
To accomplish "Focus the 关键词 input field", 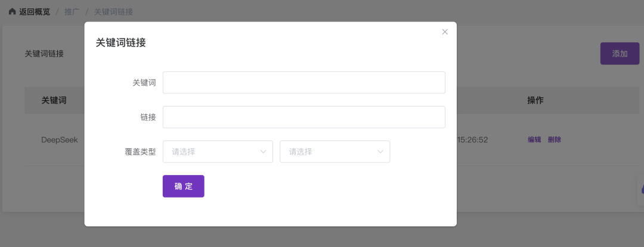I will [x=304, y=83].
